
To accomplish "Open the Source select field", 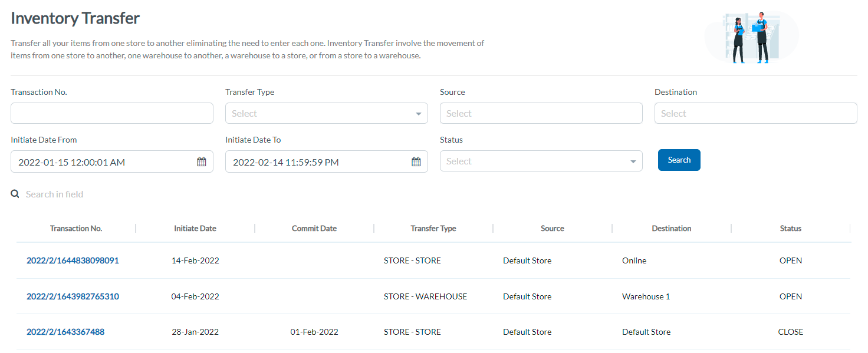I will pos(540,113).
